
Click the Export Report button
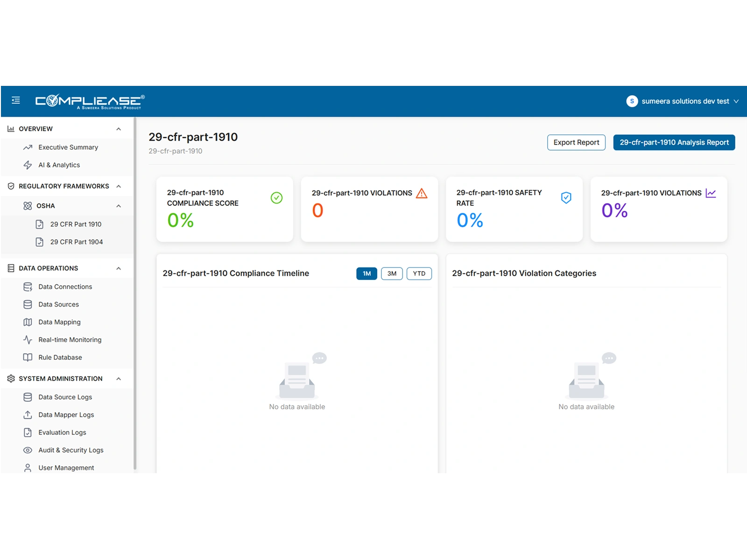576,142
